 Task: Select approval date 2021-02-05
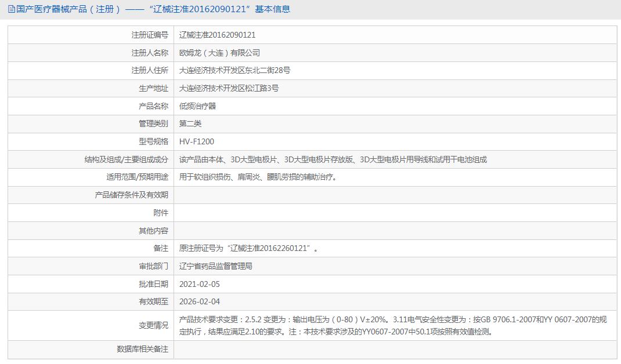pyautogui.click(x=200, y=284)
